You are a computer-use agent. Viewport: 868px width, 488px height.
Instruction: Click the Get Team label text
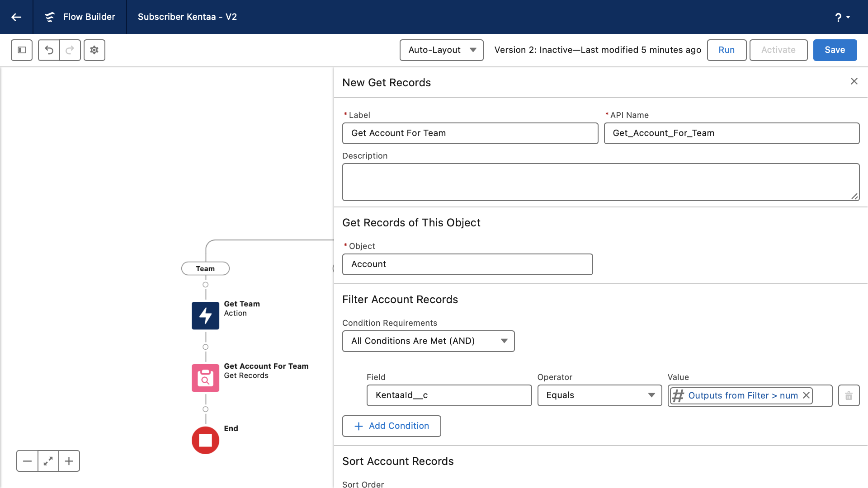point(242,304)
